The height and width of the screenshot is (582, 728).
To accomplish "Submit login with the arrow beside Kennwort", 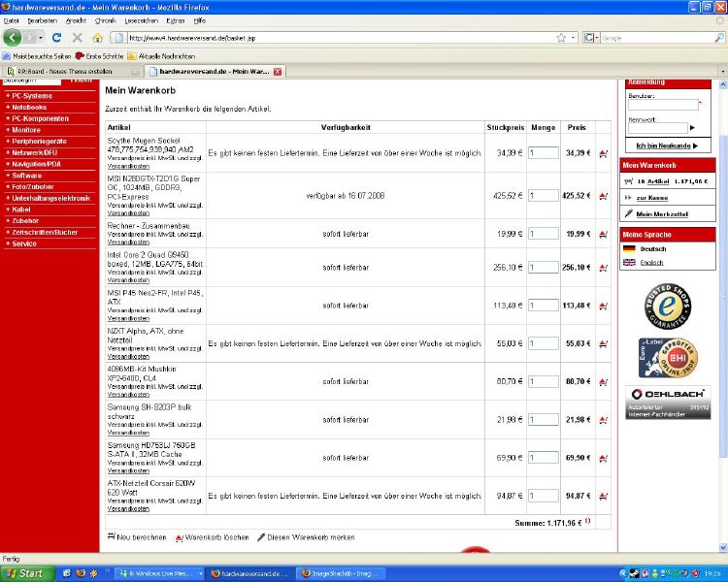I will tap(692, 128).
